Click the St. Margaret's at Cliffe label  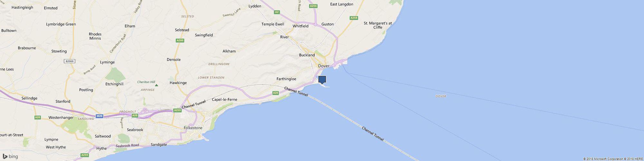click(x=378, y=25)
